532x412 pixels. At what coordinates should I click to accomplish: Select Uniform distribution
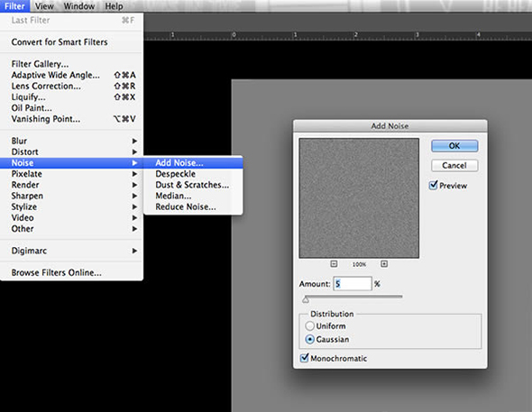pyautogui.click(x=309, y=325)
